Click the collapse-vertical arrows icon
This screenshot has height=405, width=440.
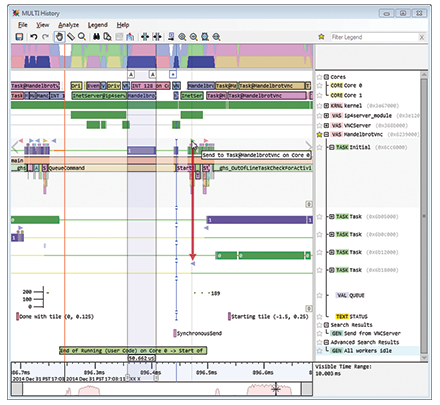(157, 37)
